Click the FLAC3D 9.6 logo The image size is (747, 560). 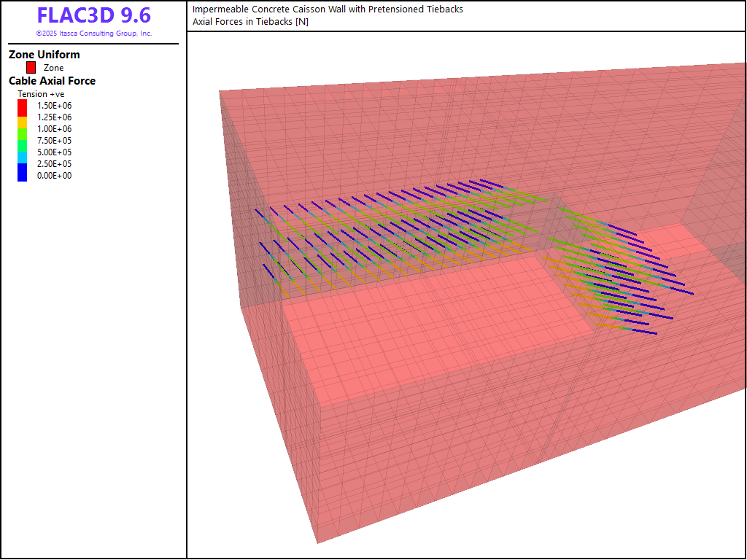tap(93, 16)
